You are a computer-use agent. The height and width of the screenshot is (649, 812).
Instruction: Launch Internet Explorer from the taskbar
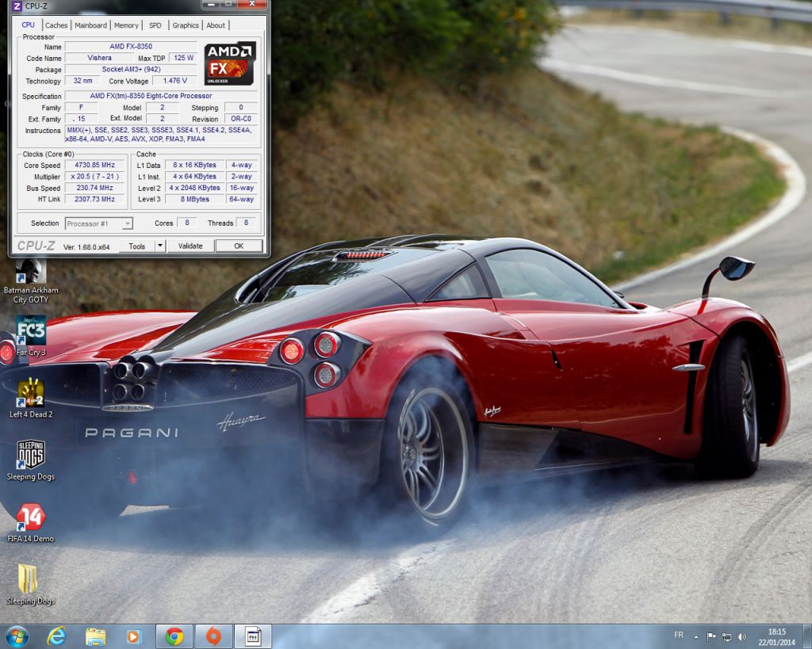pyautogui.click(x=56, y=636)
